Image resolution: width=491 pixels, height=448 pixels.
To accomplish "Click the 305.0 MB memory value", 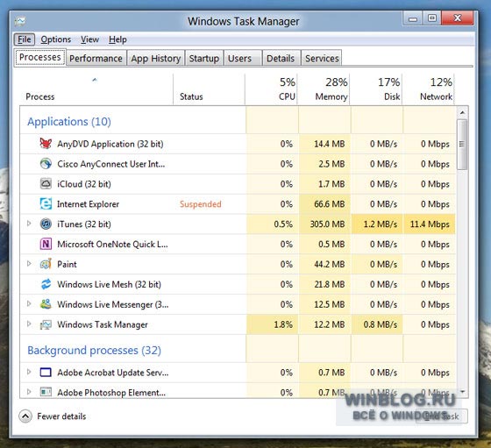I will pyautogui.click(x=327, y=224).
